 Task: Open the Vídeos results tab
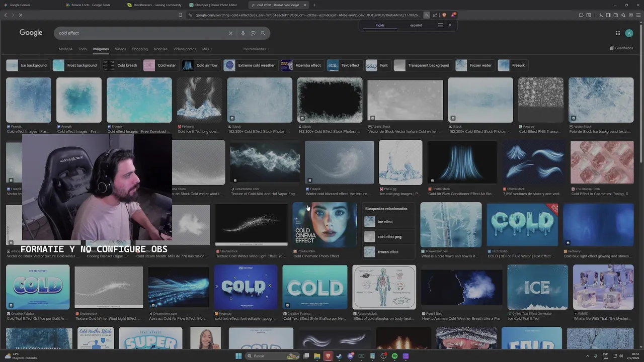tap(120, 49)
